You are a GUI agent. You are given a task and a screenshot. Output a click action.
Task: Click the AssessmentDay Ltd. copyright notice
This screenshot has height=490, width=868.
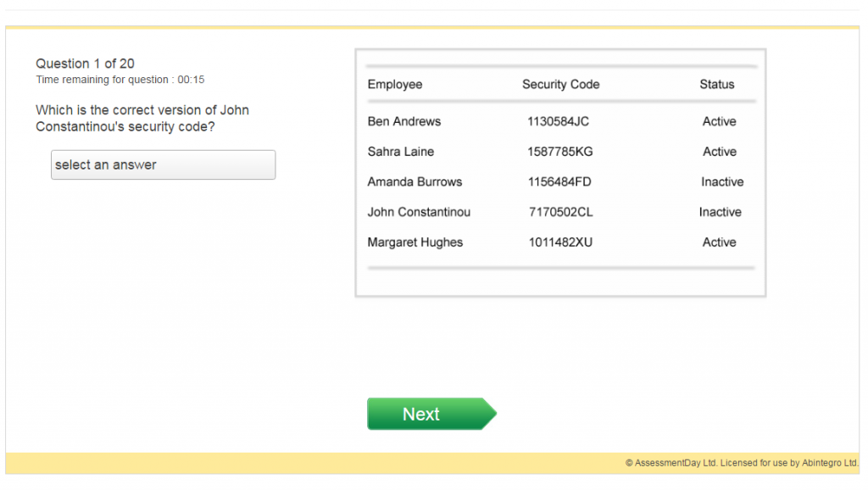[x=741, y=463]
